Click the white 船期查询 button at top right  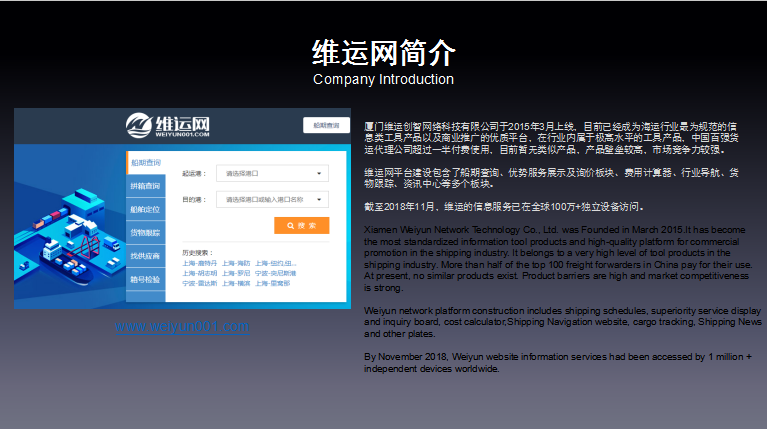point(326,125)
